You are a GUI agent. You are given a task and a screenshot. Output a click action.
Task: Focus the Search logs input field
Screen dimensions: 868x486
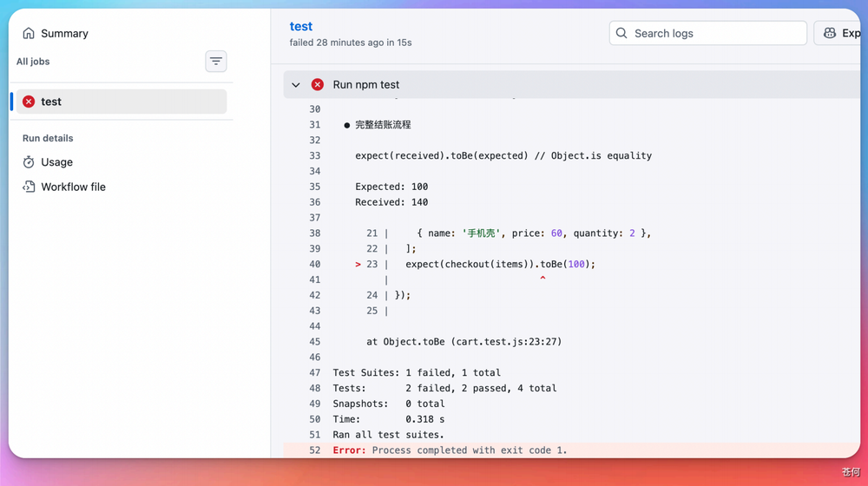click(708, 33)
